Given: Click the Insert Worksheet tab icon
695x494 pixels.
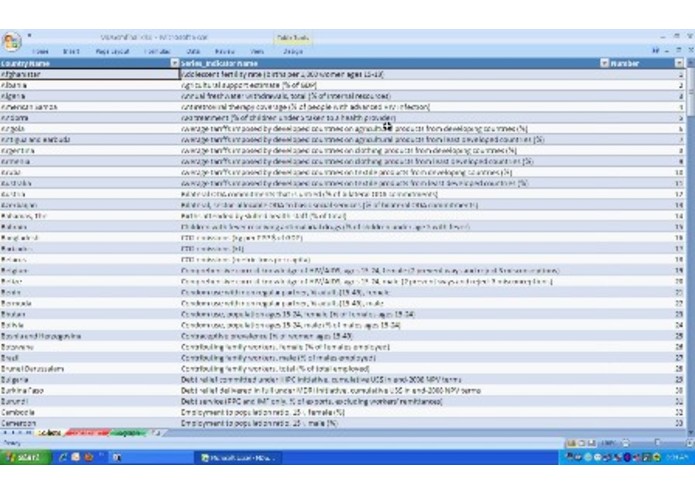Looking at the screenshot, I should tap(156, 433).
